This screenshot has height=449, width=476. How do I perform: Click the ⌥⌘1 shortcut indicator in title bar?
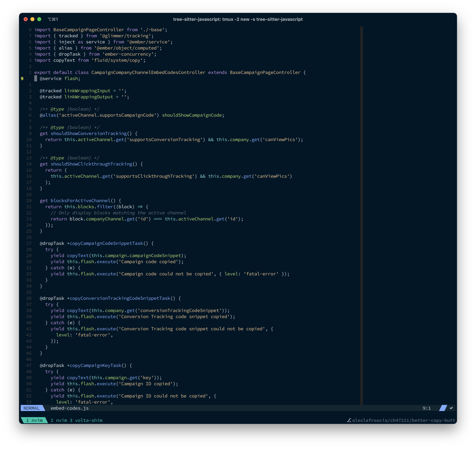tap(53, 19)
